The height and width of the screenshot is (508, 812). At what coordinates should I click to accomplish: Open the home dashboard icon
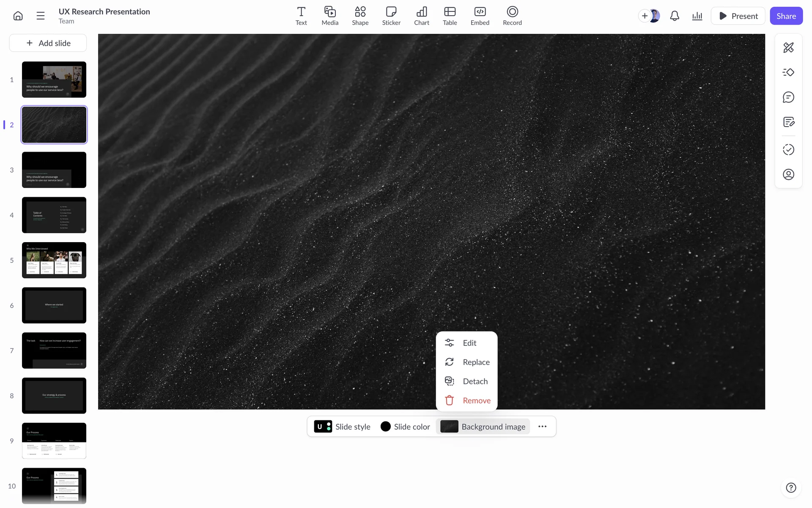click(x=18, y=16)
